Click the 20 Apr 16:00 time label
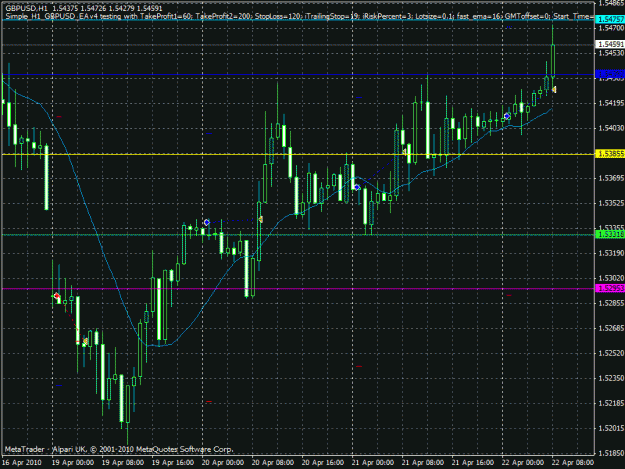Image resolution: width=625 pixels, height=469 pixels. 323,463
